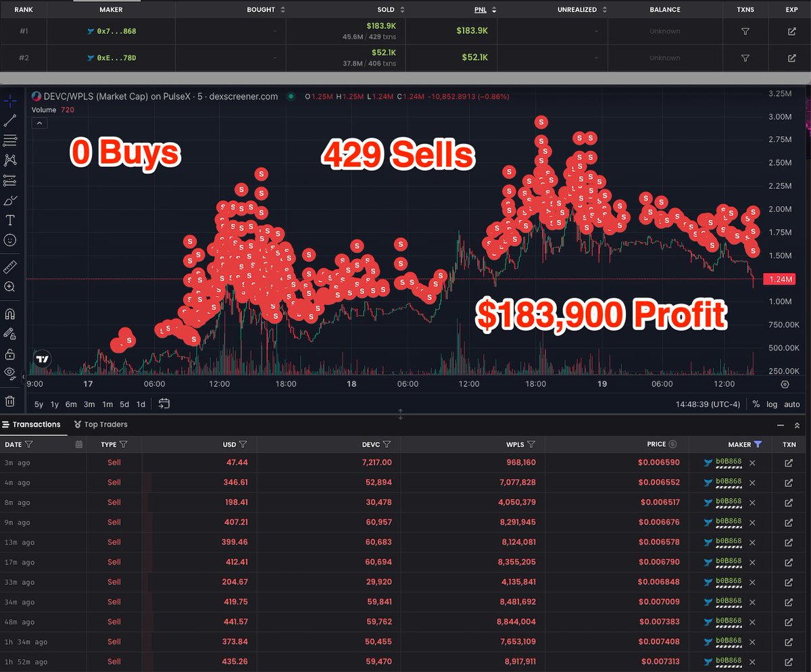Open the Fibonacci retracement tool

10,141
